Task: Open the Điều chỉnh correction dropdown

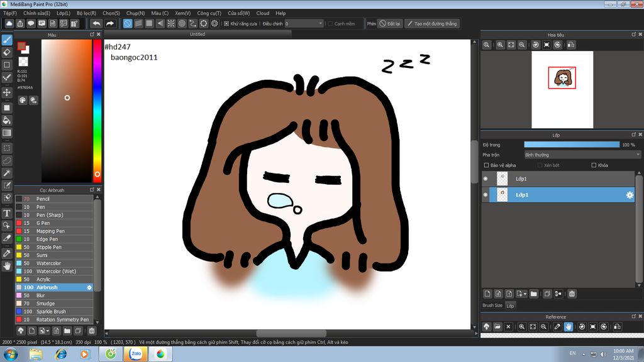Action: 304,24
